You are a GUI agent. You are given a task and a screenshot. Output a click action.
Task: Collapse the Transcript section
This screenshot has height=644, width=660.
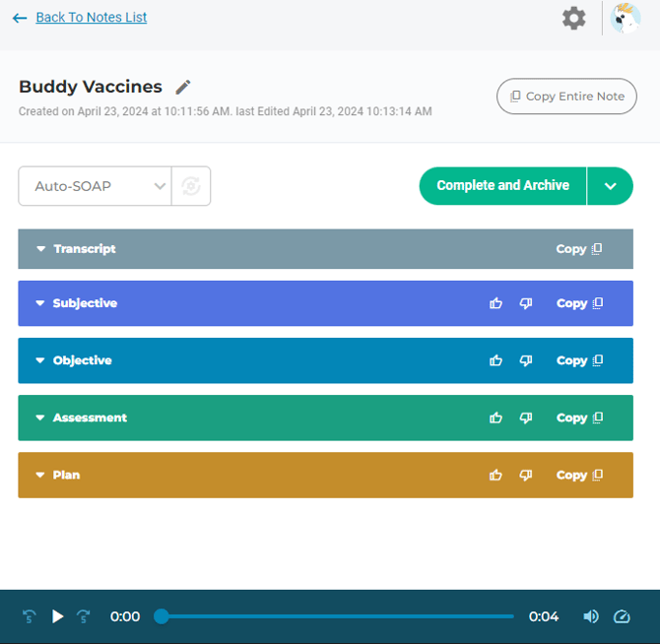[x=41, y=249]
